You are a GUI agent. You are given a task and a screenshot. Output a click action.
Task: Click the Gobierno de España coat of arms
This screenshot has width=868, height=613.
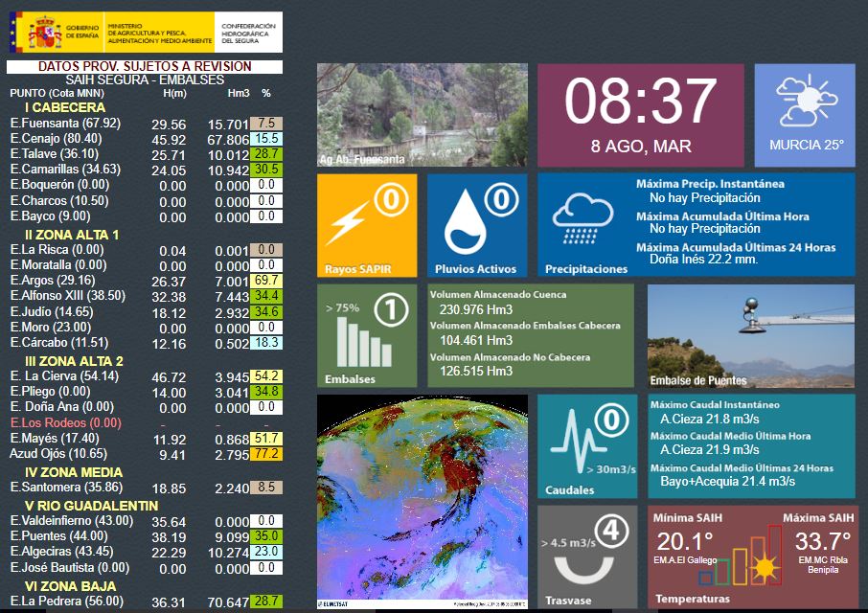pos(45,33)
